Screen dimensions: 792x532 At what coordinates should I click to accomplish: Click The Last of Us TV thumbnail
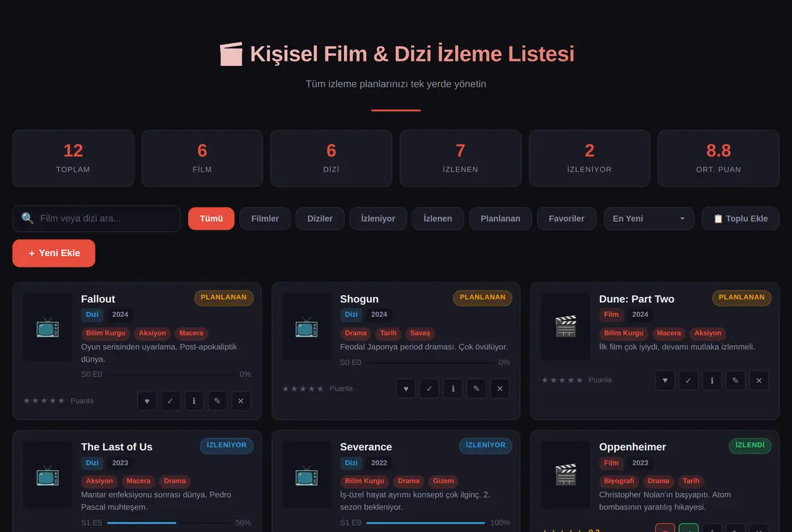point(48,475)
